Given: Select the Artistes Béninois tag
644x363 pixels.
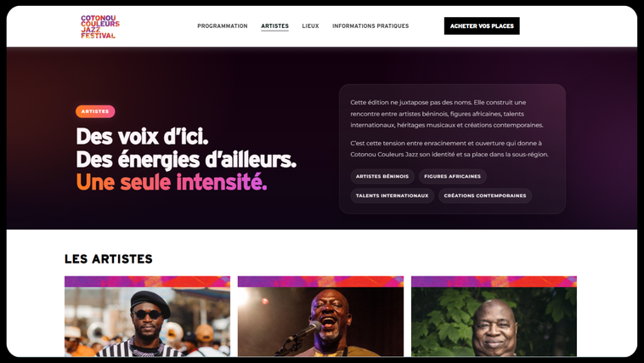Looking at the screenshot, I should pyautogui.click(x=382, y=176).
